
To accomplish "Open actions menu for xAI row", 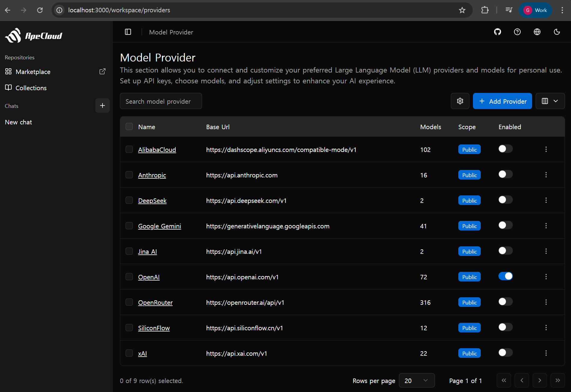I will coord(546,353).
